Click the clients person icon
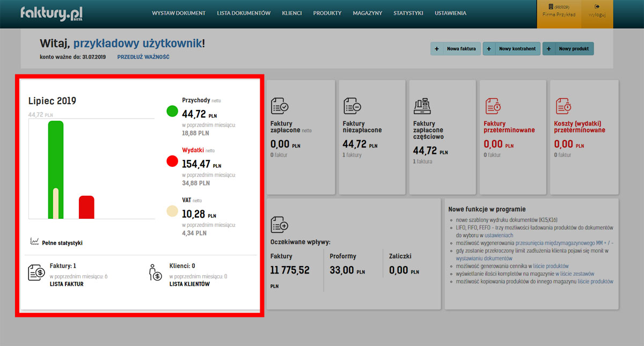Viewport: 644px width, 346px height. point(155,273)
